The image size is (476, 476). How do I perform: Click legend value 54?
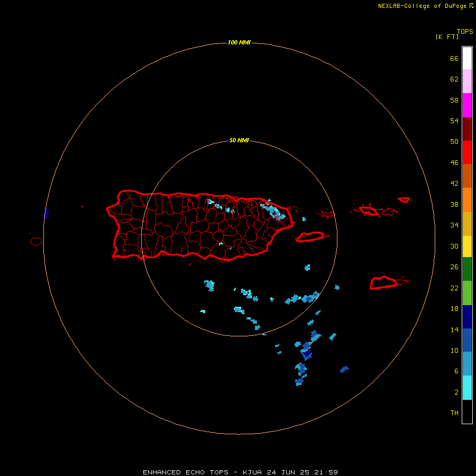click(454, 121)
